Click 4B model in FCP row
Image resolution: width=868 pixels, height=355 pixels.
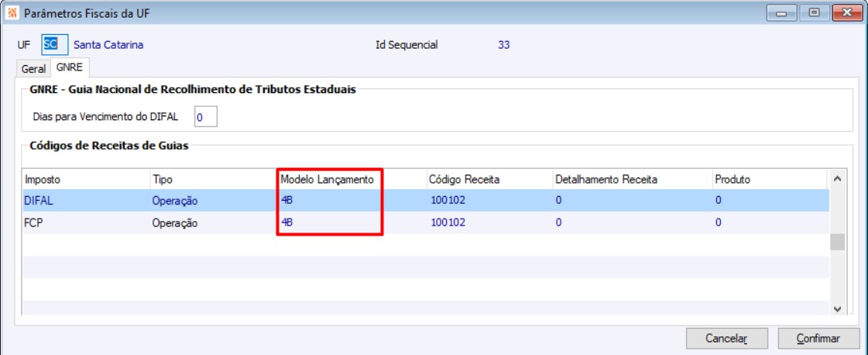[286, 222]
